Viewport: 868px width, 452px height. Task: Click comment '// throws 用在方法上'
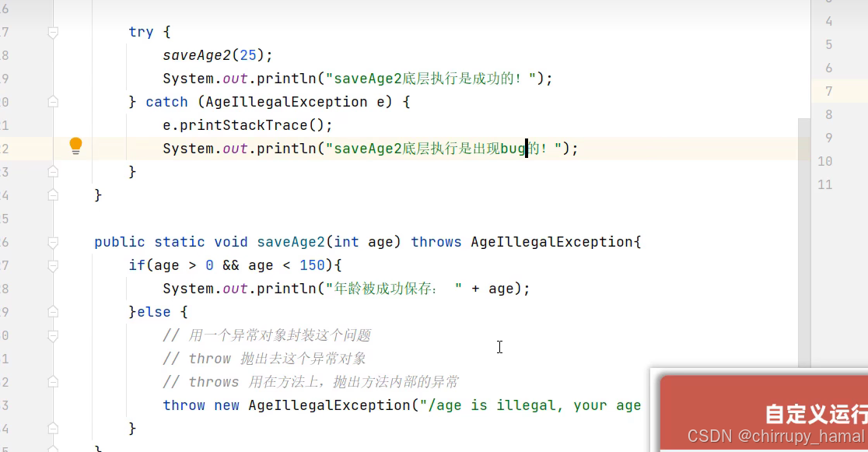[310, 382]
